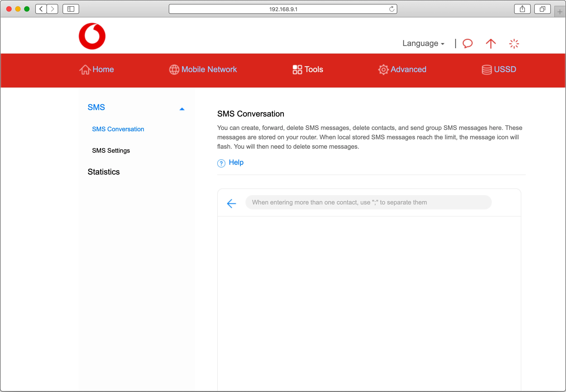The width and height of the screenshot is (566, 392).
Task: Open the message notification icon
Action: tap(467, 44)
